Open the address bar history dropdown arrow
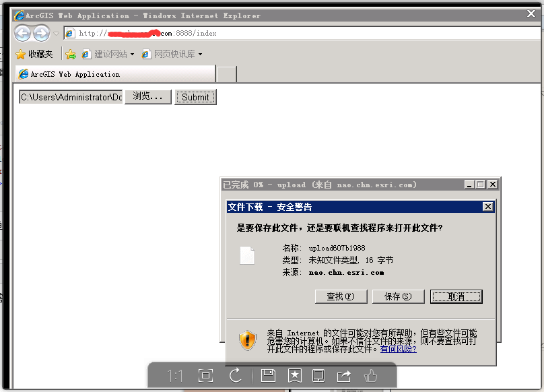Viewport: 544px width, 392px height. pyautogui.click(x=57, y=32)
